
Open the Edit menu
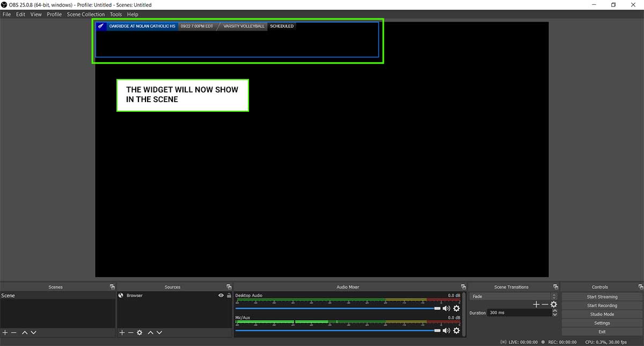tap(20, 15)
